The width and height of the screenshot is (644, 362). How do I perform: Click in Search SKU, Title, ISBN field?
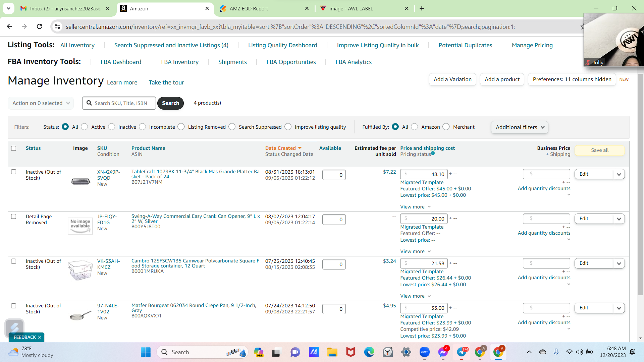119,103
